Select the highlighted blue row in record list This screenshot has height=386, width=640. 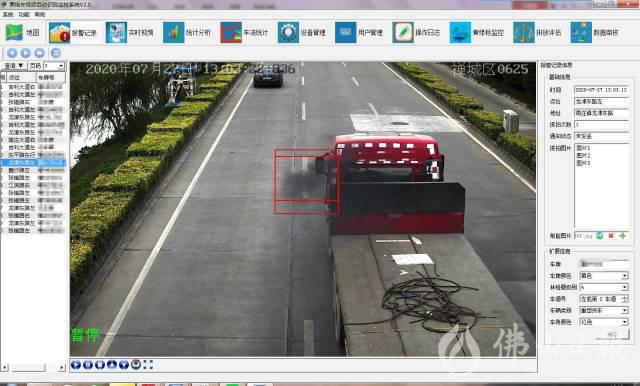[33, 162]
